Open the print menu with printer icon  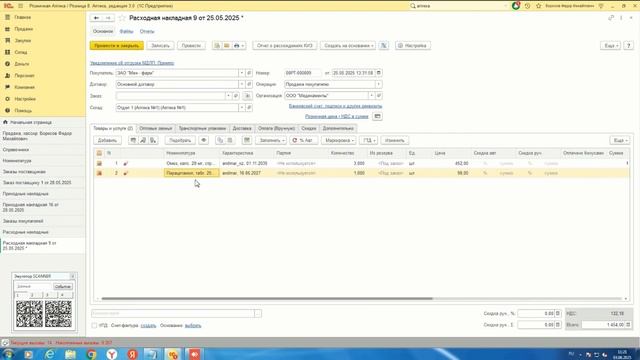pos(239,46)
